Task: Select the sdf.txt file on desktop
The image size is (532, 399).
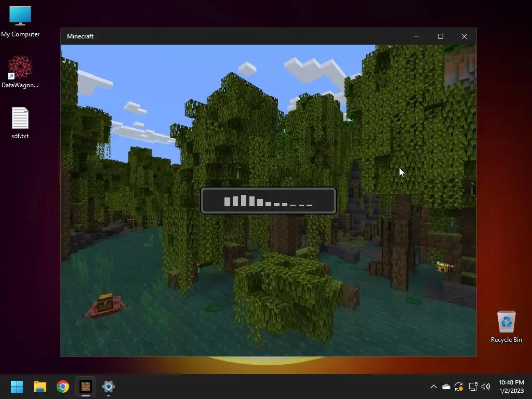Action: point(20,123)
